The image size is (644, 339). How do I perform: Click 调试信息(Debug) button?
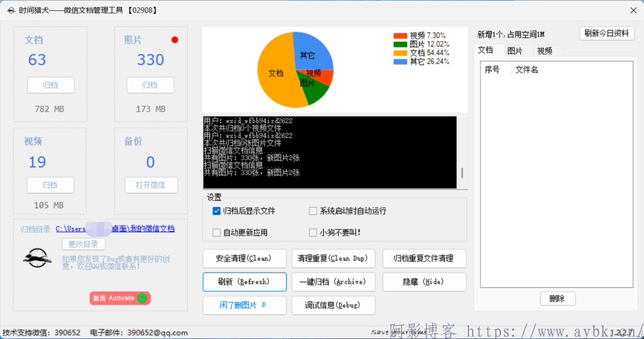pos(333,306)
